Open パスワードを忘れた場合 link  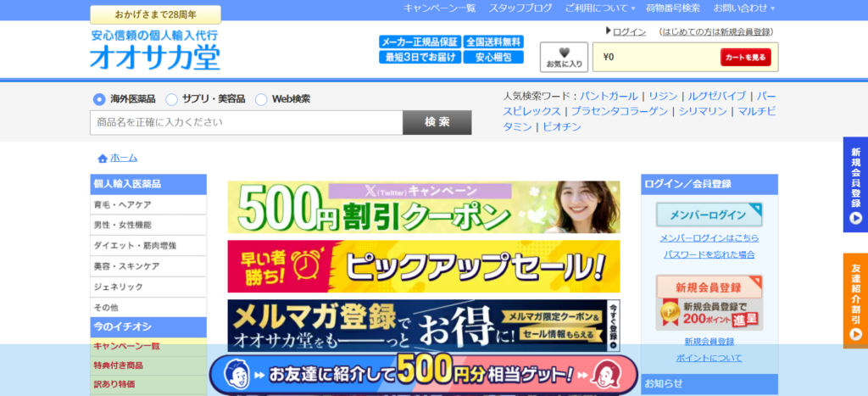[x=709, y=254]
